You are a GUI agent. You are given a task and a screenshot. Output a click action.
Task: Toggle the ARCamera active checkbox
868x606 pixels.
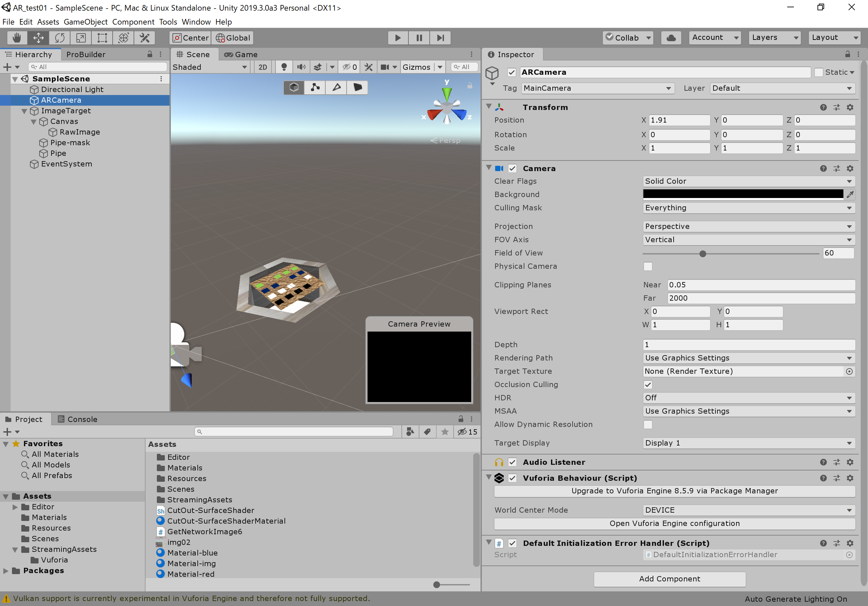pyautogui.click(x=511, y=72)
